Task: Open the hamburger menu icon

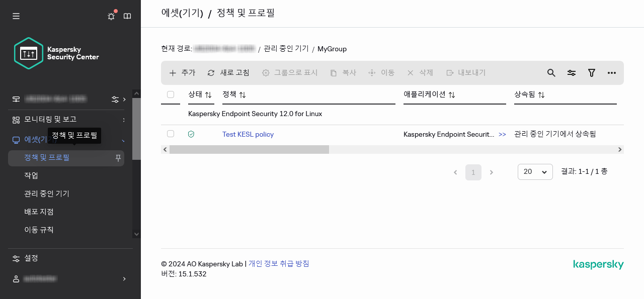Action: coord(16,16)
